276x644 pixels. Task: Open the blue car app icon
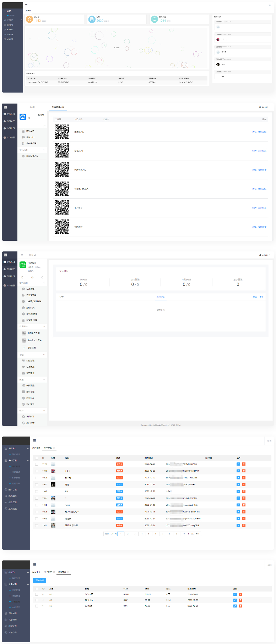tap(23, 117)
